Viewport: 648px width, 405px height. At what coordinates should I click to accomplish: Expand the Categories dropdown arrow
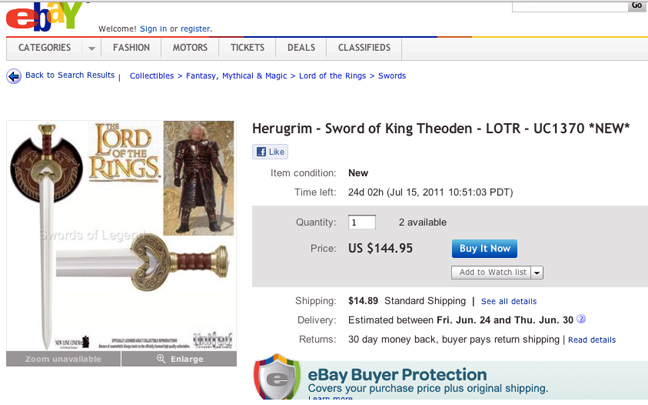pos(91,48)
